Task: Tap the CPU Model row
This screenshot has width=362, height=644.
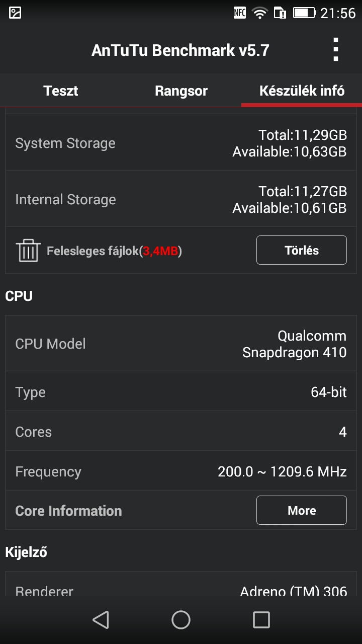Action: coord(181,344)
